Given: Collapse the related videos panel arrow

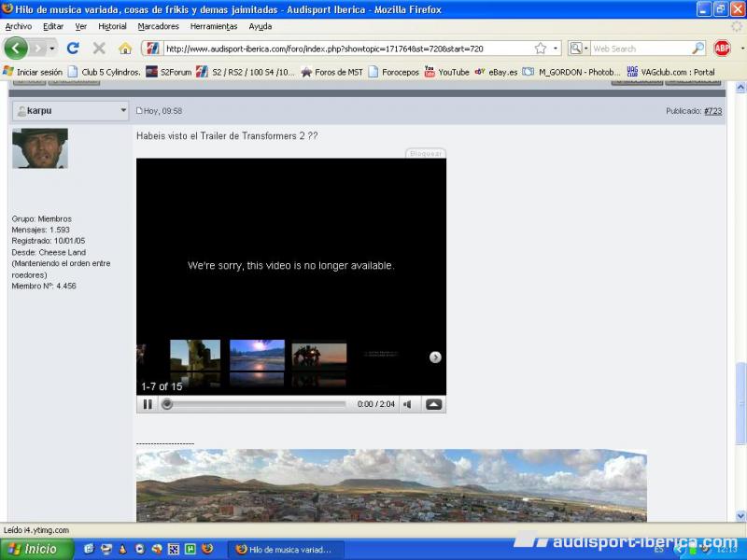Looking at the screenshot, I should 433,404.
